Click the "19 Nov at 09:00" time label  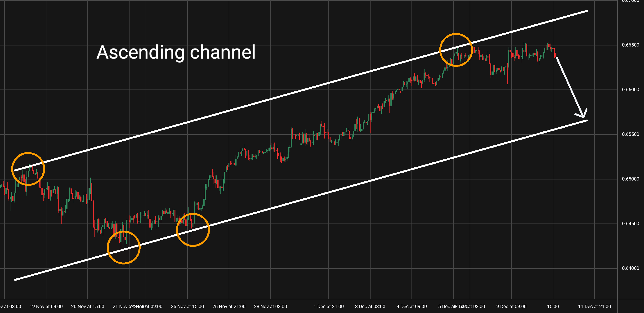pyautogui.click(x=46, y=307)
